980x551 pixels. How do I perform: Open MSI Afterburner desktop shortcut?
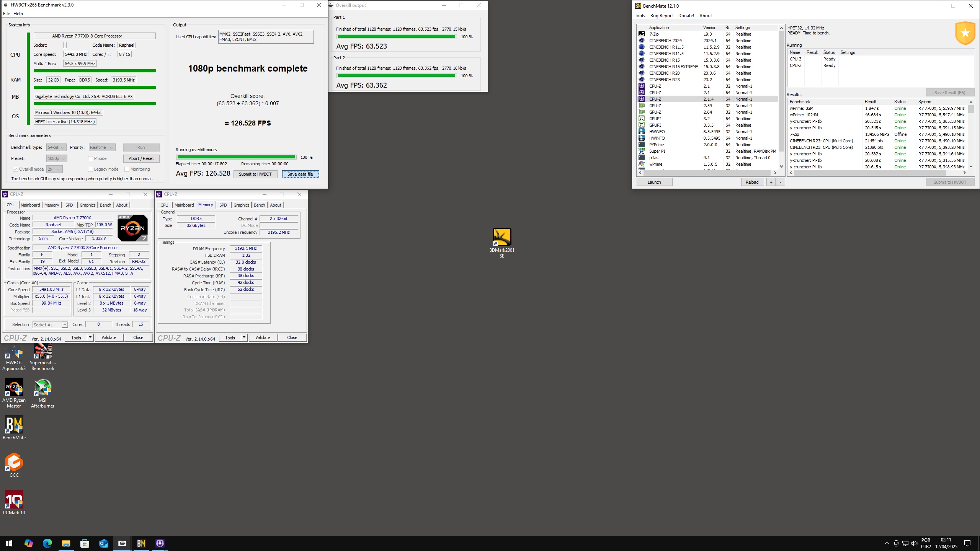(x=42, y=393)
